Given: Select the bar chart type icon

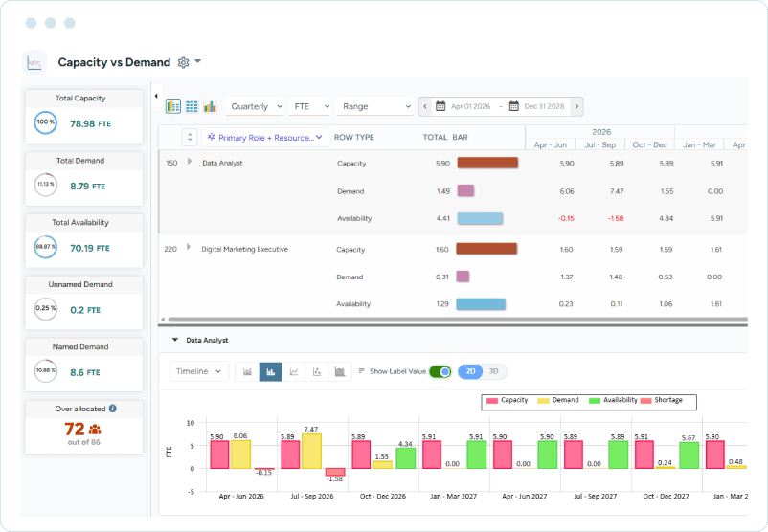Looking at the screenshot, I should [x=270, y=372].
